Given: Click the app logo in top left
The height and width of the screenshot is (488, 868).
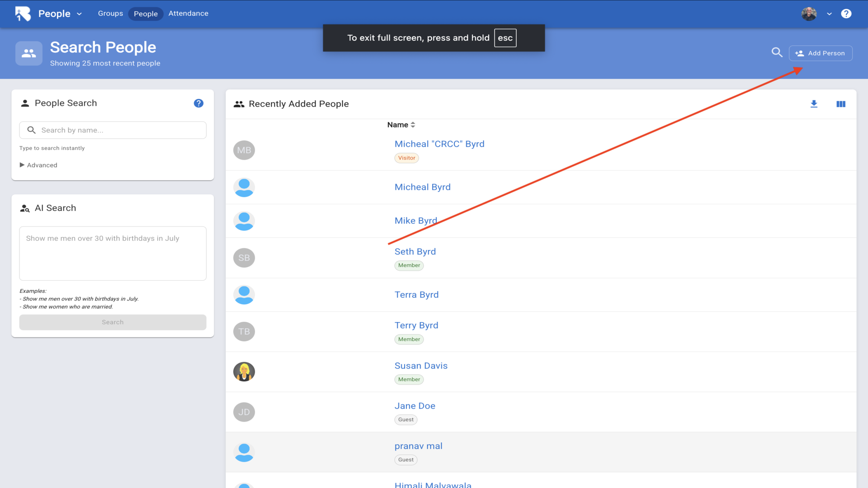Looking at the screenshot, I should point(23,14).
